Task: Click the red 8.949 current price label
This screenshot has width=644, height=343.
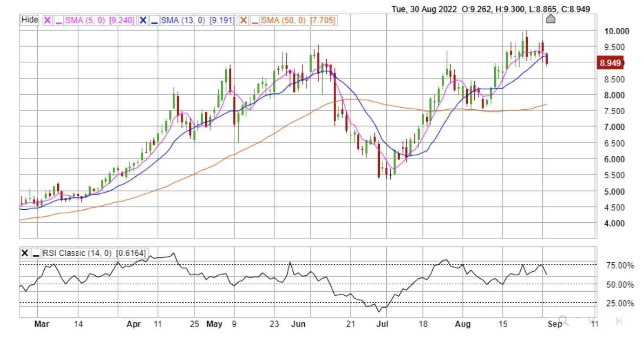Action: click(610, 63)
